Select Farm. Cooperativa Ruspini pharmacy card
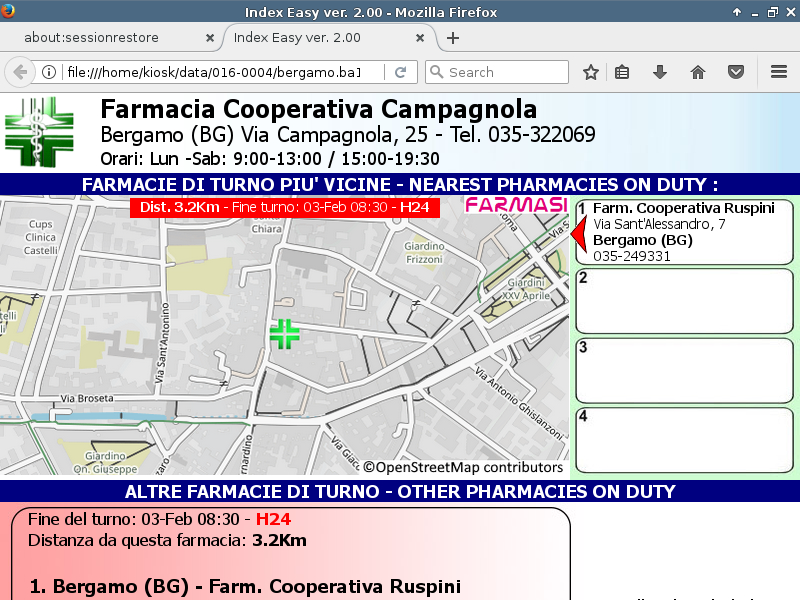800x600 pixels. coord(685,232)
